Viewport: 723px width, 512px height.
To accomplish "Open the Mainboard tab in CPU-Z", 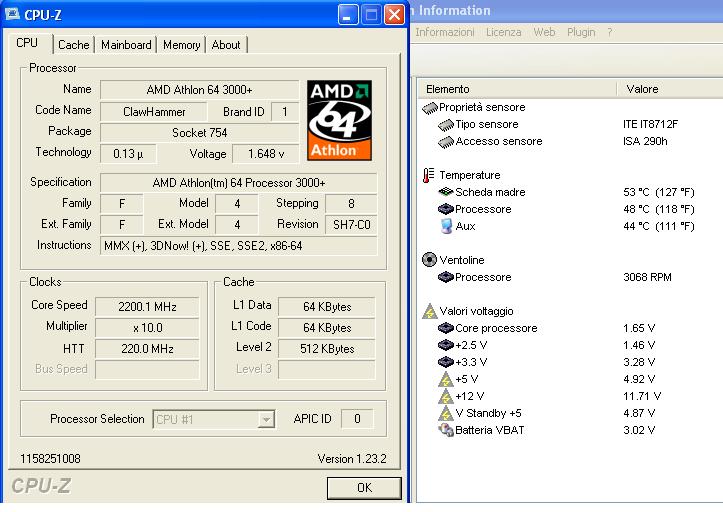I will 126,45.
